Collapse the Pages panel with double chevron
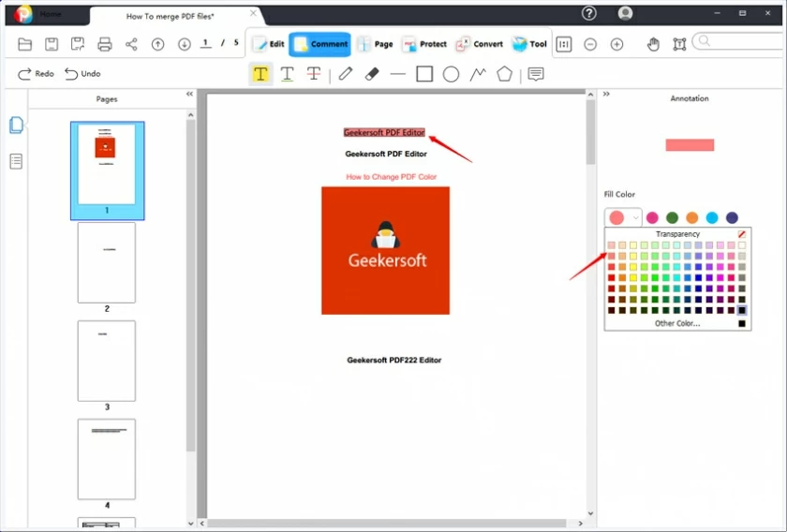787x532 pixels. pos(189,94)
